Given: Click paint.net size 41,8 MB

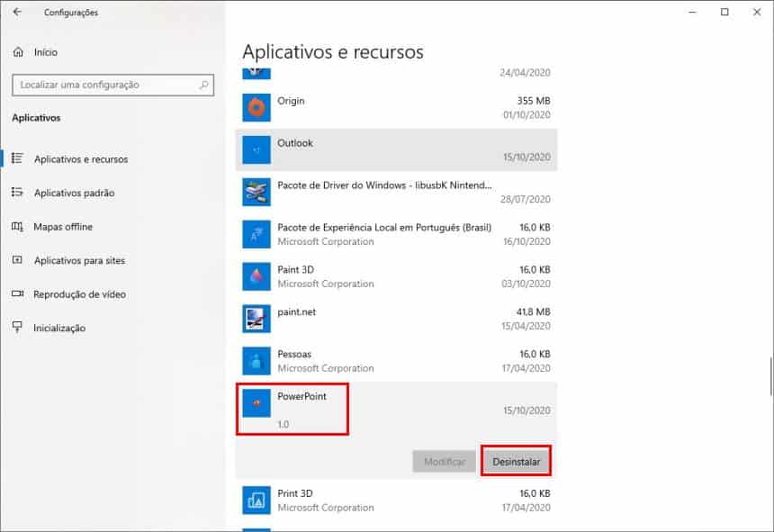Looking at the screenshot, I should click(x=533, y=311).
